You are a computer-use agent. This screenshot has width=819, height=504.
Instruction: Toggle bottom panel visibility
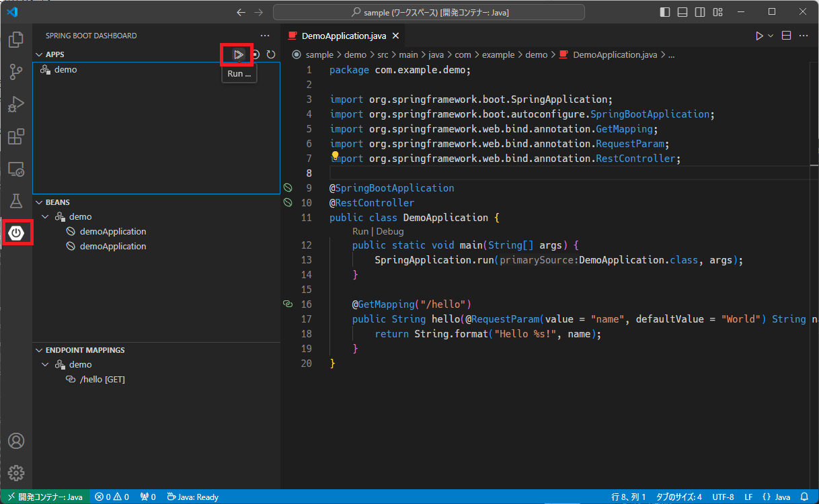(x=682, y=12)
